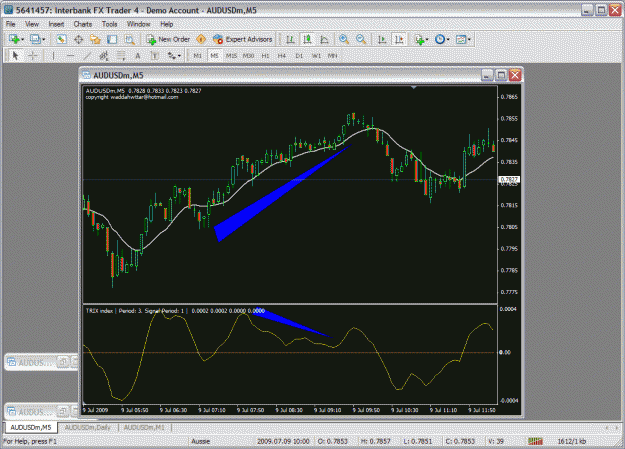The width and height of the screenshot is (625, 449).
Task: Open the Navigator folder-star icon
Action: 95,39
